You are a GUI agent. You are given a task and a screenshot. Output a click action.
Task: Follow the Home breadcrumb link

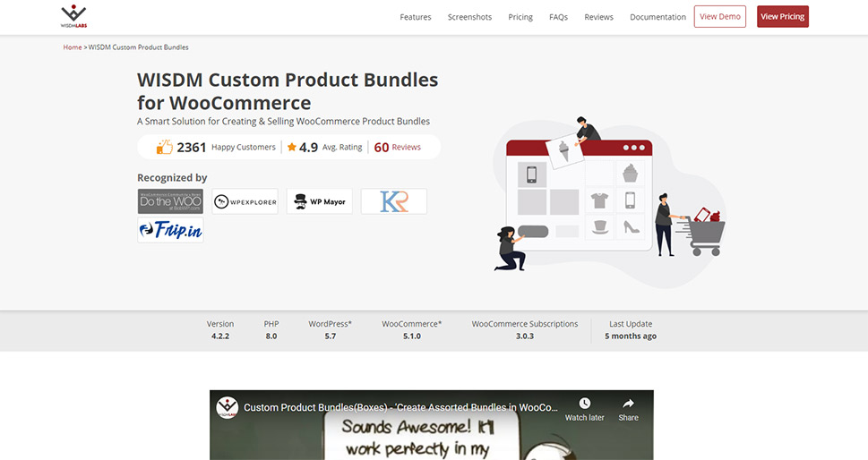point(72,47)
